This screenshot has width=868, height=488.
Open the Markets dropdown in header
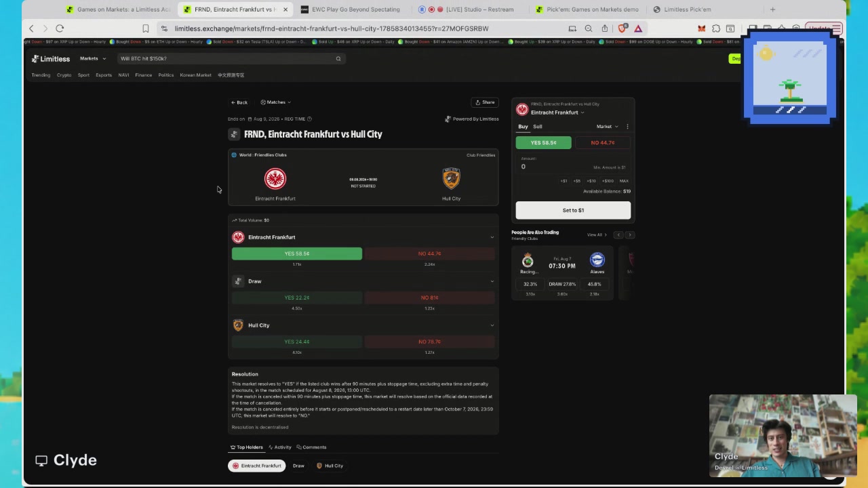coord(93,58)
